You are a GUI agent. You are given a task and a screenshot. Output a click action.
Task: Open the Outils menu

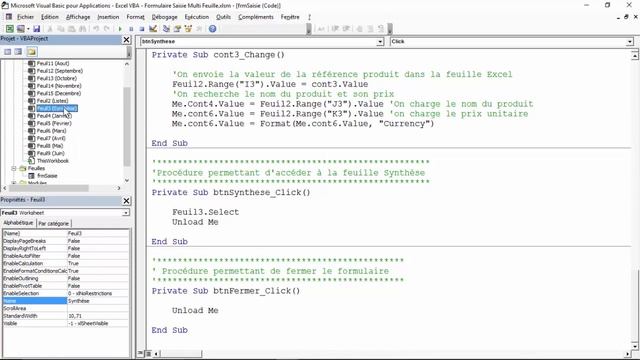click(x=223, y=17)
